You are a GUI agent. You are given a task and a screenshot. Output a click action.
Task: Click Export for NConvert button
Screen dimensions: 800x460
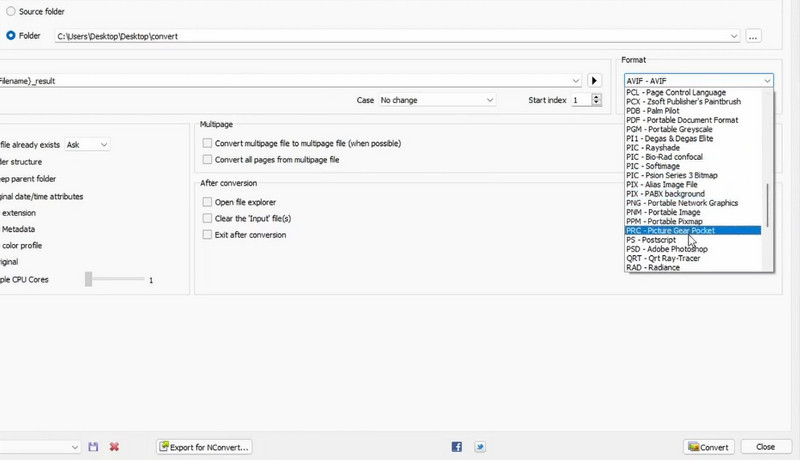pos(204,447)
